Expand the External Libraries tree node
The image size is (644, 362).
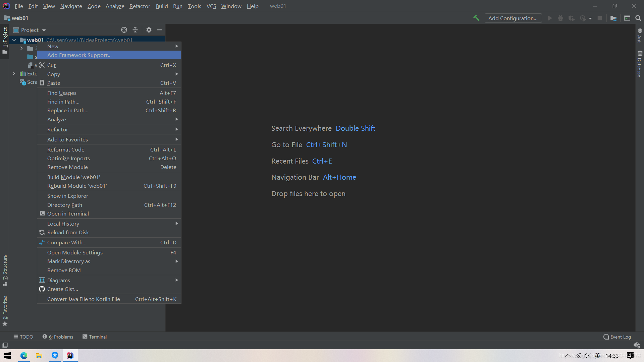(x=14, y=73)
